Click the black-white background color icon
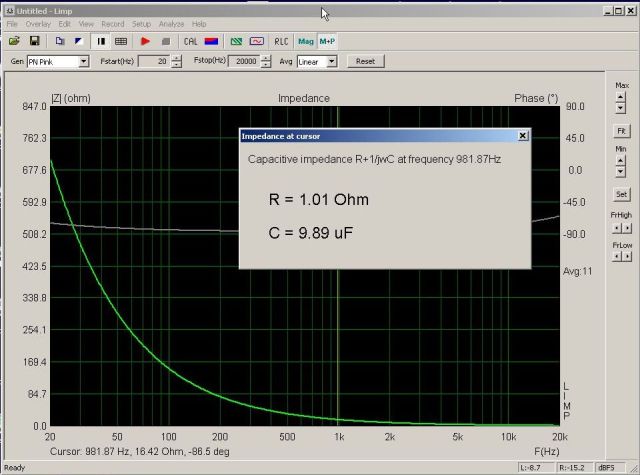The height and width of the screenshot is (475, 640). click(78, 41)
